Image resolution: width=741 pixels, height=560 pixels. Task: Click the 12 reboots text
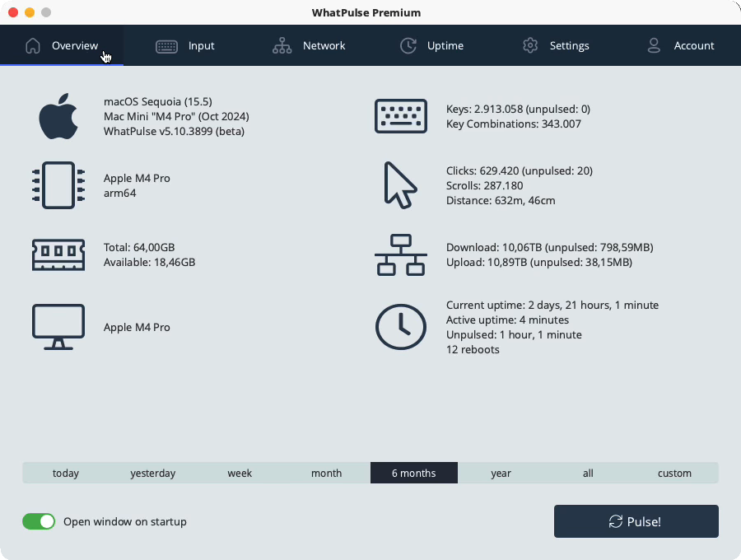473,350
